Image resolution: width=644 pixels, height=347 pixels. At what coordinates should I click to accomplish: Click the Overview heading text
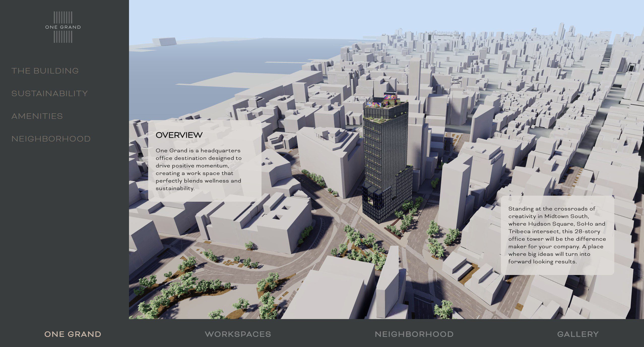(x=179, y=135)
